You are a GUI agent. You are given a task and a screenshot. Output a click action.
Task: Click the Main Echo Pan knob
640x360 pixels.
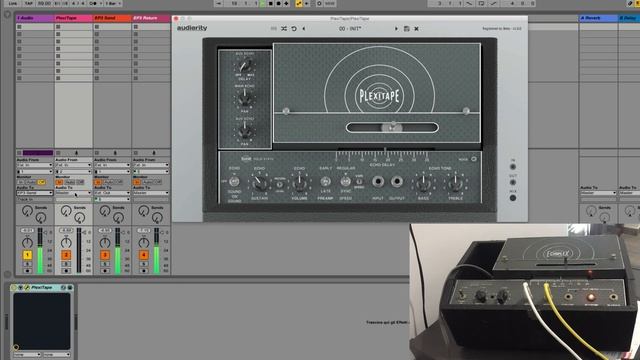(x=245, y=98)
